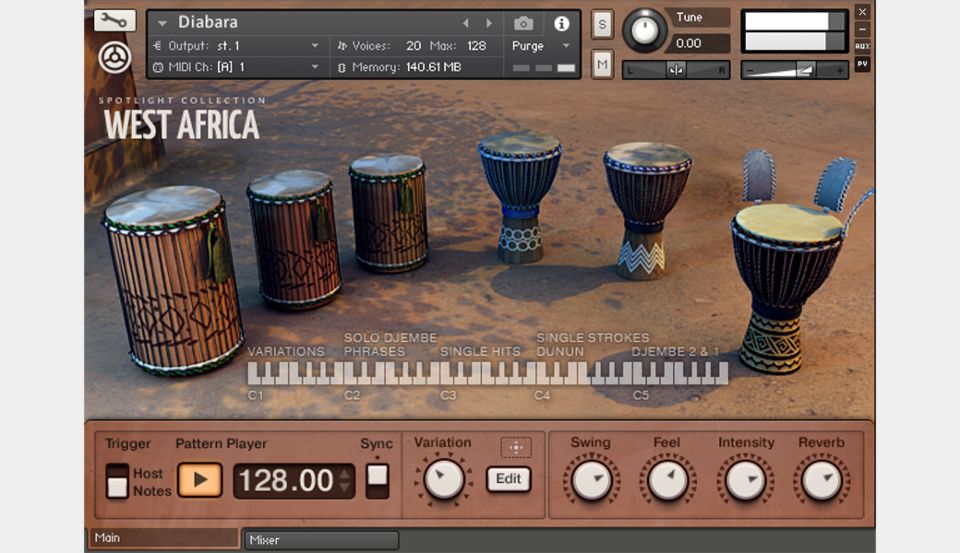Open the instrument info icon

coord(562,23)
